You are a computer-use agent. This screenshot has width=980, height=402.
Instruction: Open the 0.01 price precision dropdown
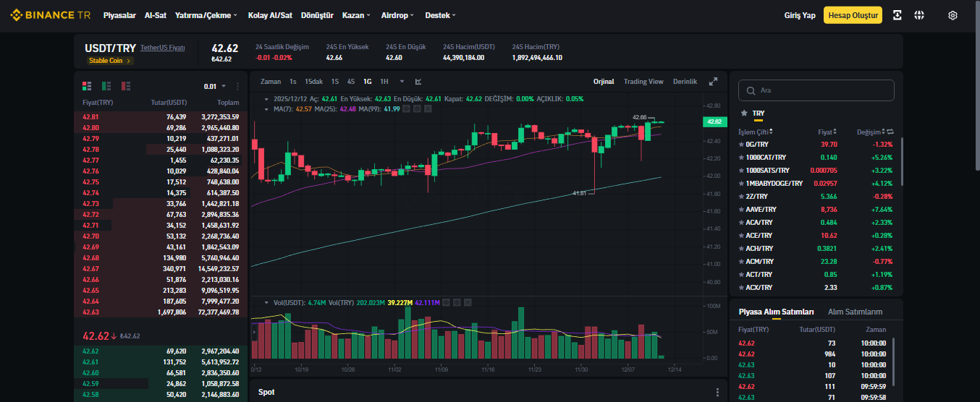(215, 86)
